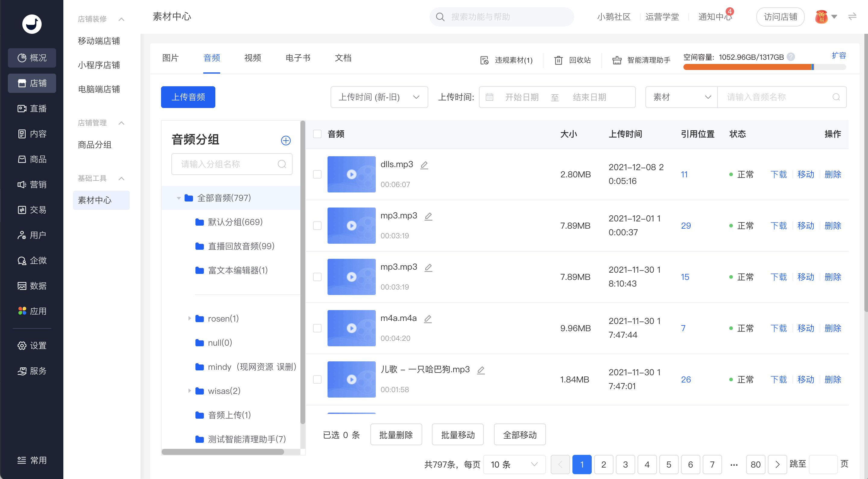868x479 pixels.
Task: Open 数据 in the left sidebar
Action: [x=32, y=286]
